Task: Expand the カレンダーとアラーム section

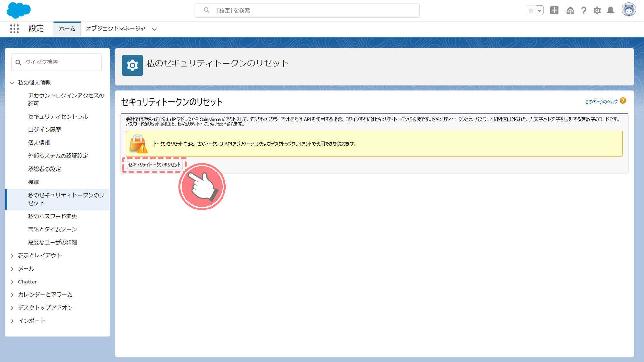Action: point(12,295)
